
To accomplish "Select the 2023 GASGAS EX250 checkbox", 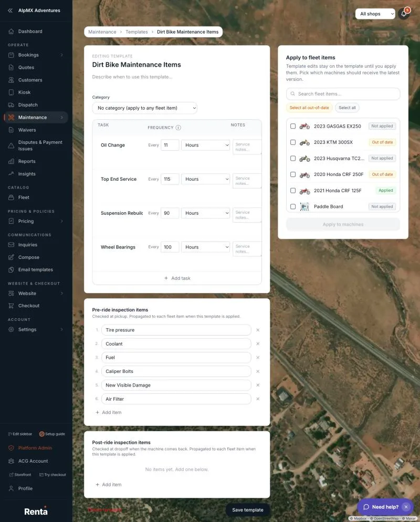I will click(293, 126).
